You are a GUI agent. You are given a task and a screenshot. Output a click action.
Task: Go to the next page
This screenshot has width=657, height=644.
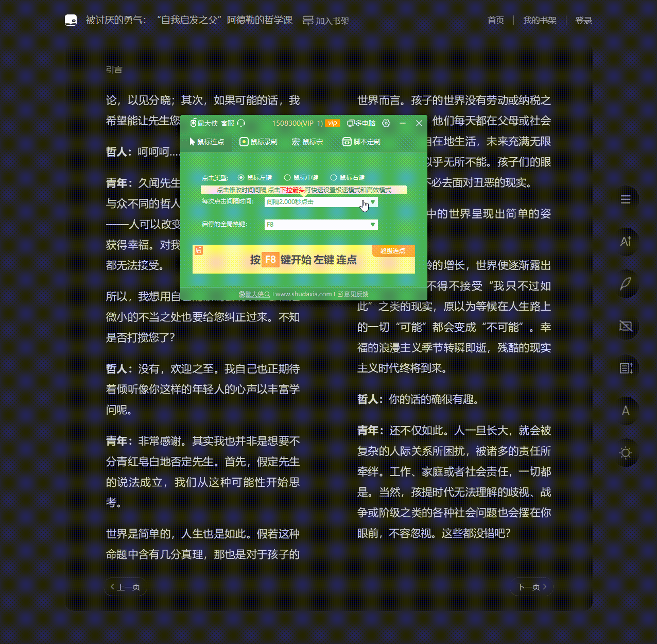click(531, 587)
